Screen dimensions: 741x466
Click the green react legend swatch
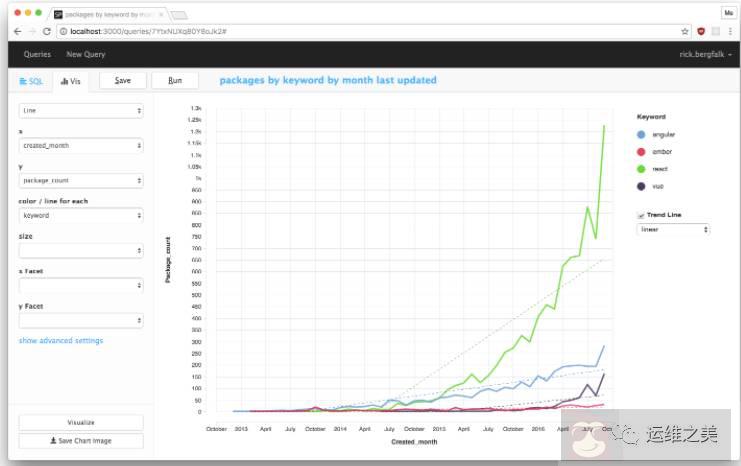coord(642,168)
